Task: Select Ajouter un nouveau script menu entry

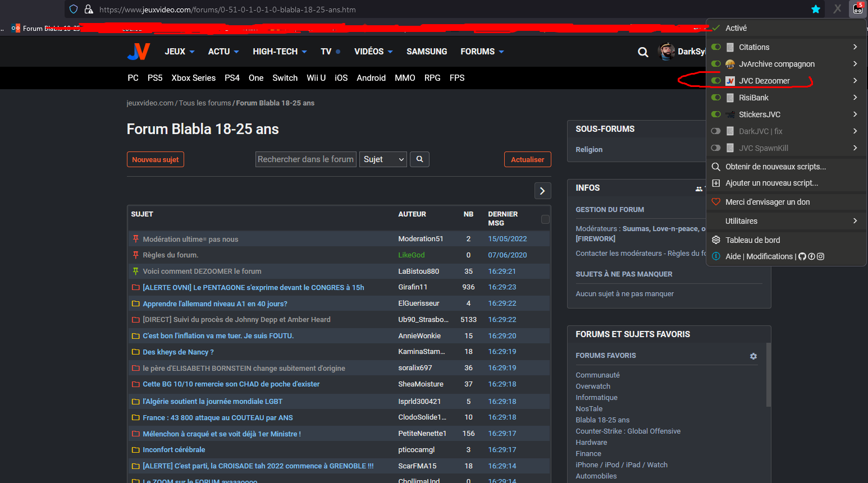Action: click(771, 183)
